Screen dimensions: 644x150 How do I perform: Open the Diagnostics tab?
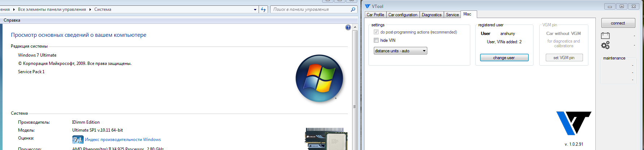tap(431, 15)
